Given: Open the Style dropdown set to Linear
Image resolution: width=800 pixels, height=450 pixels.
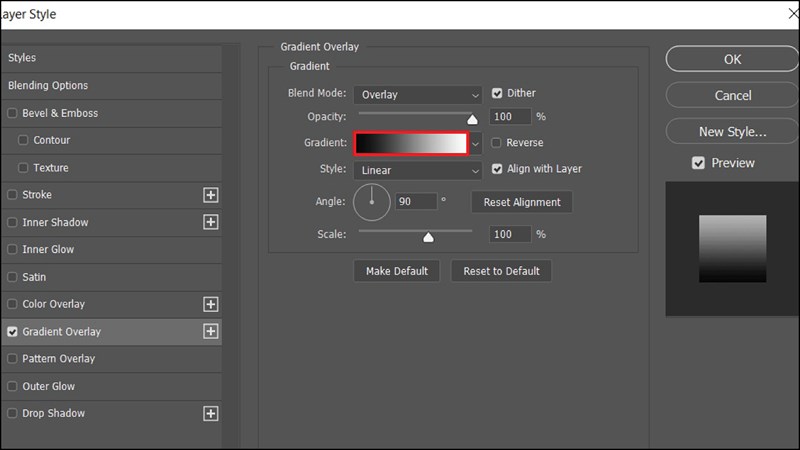Looking at the screenshot, I should pyautogui.click(x=417, y=170).
